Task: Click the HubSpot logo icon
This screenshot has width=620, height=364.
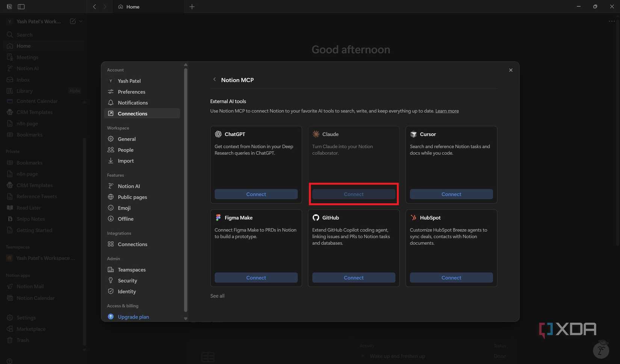Action: click(x=413, y=218)
